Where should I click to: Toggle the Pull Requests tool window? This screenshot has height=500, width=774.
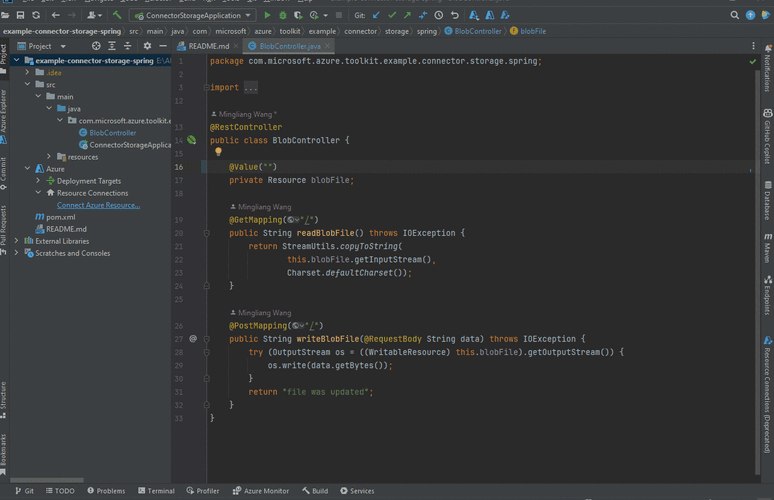[x=3, y=230]
